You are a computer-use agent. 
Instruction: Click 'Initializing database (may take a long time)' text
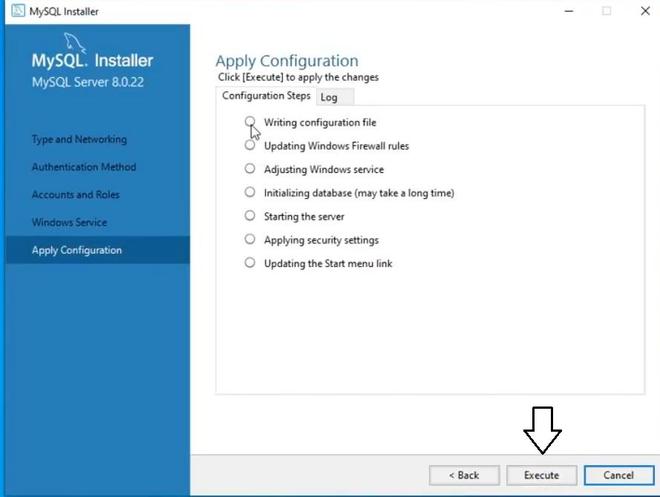(x=359, y=193)
